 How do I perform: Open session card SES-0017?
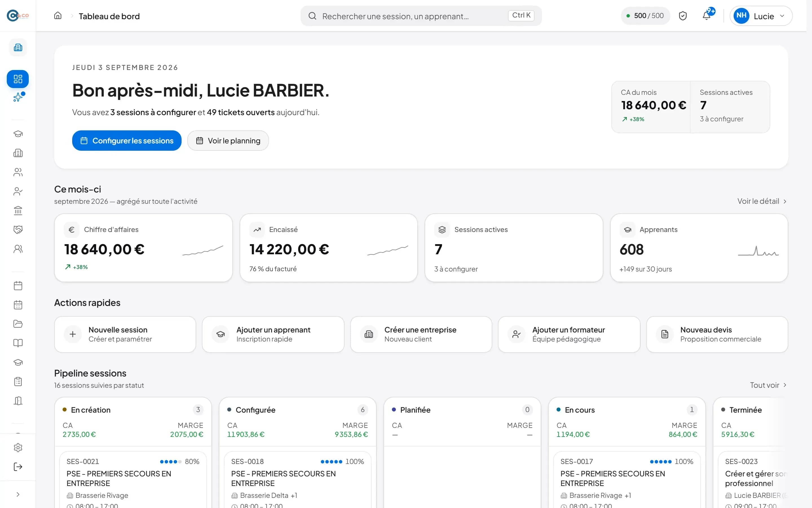(627, 480)
